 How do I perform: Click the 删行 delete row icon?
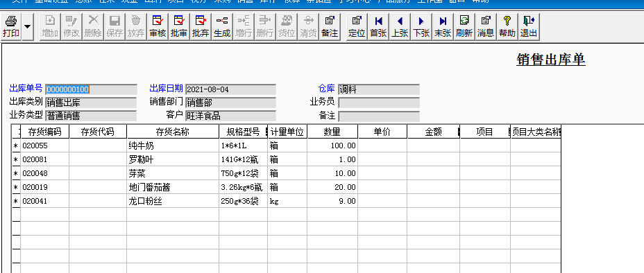point(265,26)
